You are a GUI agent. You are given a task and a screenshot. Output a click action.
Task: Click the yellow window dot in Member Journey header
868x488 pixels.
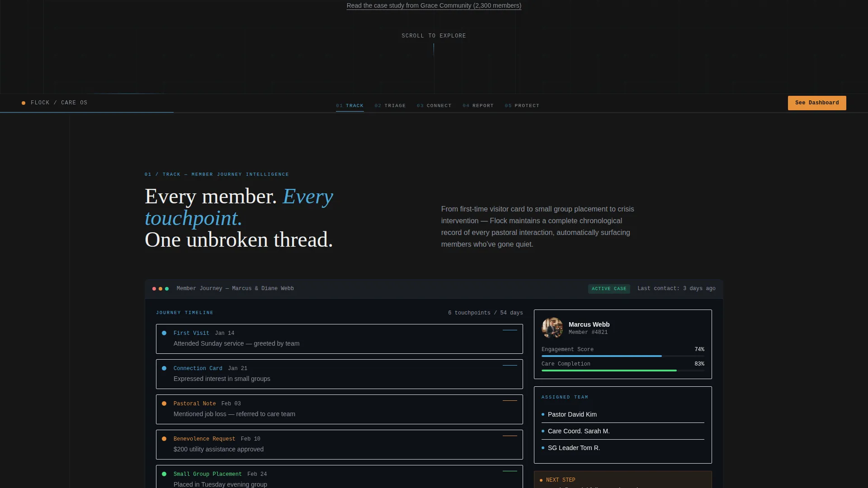[160, 289]
